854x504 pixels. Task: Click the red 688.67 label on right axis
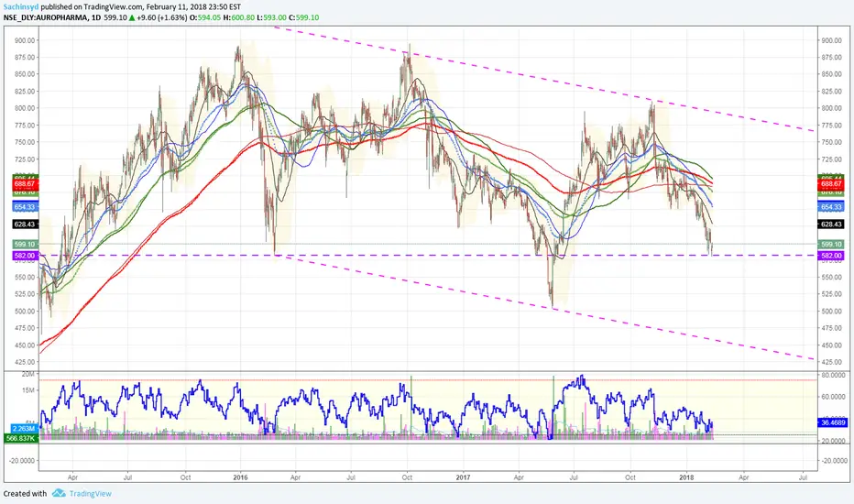(831, 184)
